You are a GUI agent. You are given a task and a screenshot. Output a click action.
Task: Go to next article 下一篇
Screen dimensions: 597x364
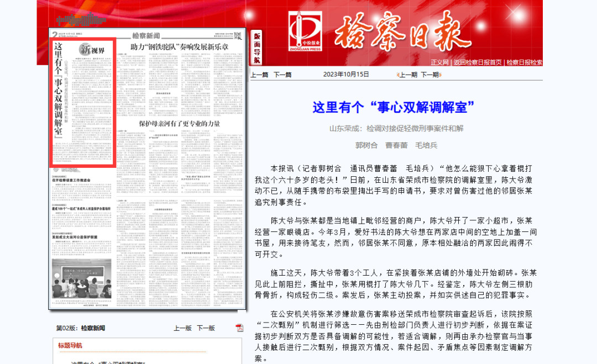(x=282, y=75)
